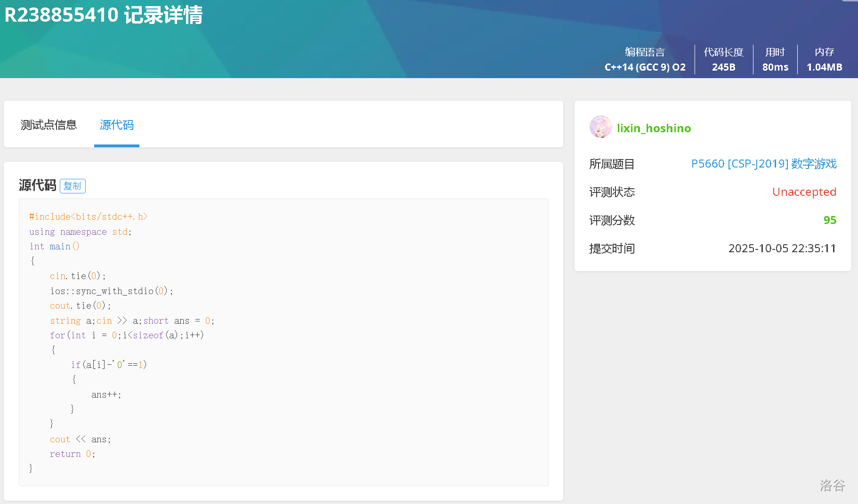Select the 源代码 tab

coord(117,125)
